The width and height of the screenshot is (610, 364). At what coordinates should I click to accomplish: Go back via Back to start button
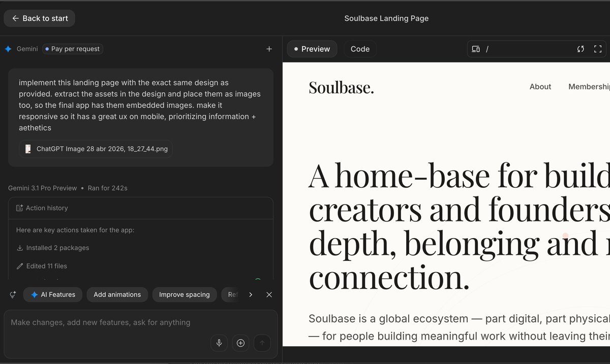click(x=40, y=18)
